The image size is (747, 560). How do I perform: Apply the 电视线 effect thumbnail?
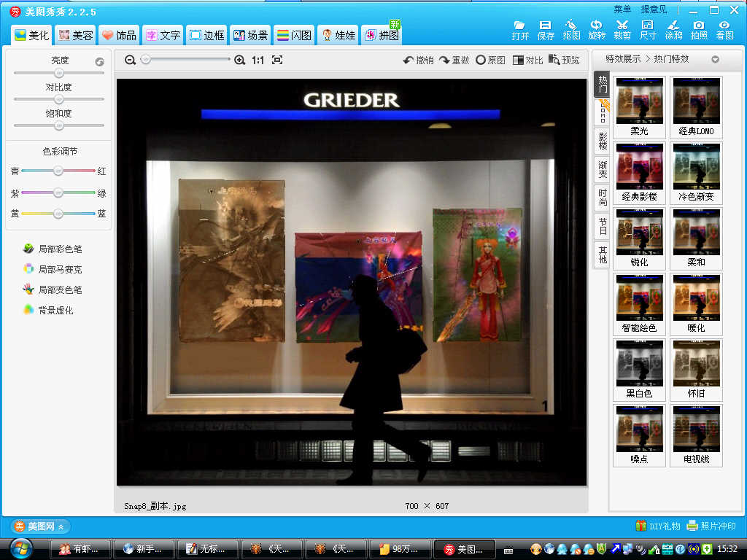point(696,436)
